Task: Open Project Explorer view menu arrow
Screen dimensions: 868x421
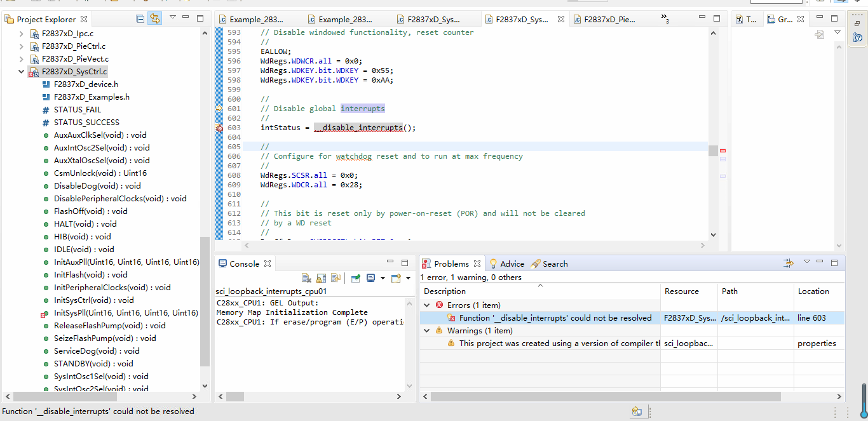Action: point(173,18)
